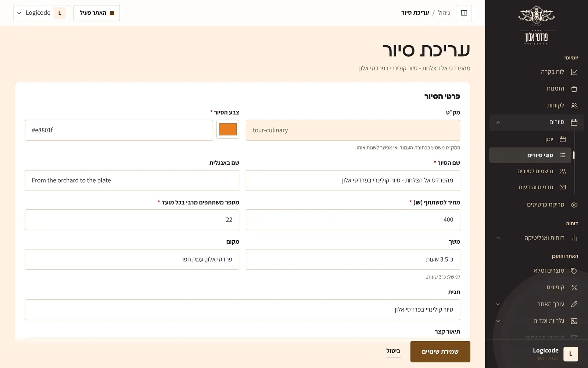The image size is (588, 368).
Task: Click the list icon of סוגי סיורים
Action: [563, 155]
